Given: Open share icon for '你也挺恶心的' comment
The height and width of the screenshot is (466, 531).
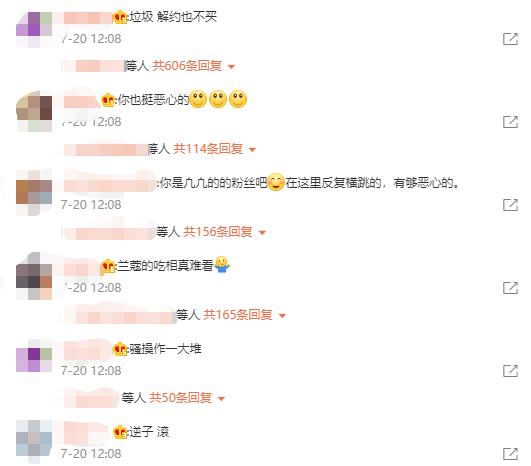Looking at the screenshot, I should coord(510,122).
